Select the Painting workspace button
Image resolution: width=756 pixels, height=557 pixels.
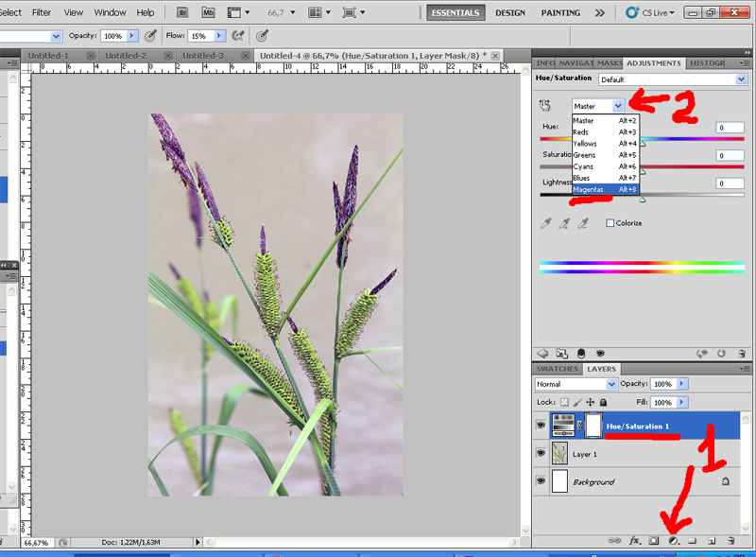560,13
